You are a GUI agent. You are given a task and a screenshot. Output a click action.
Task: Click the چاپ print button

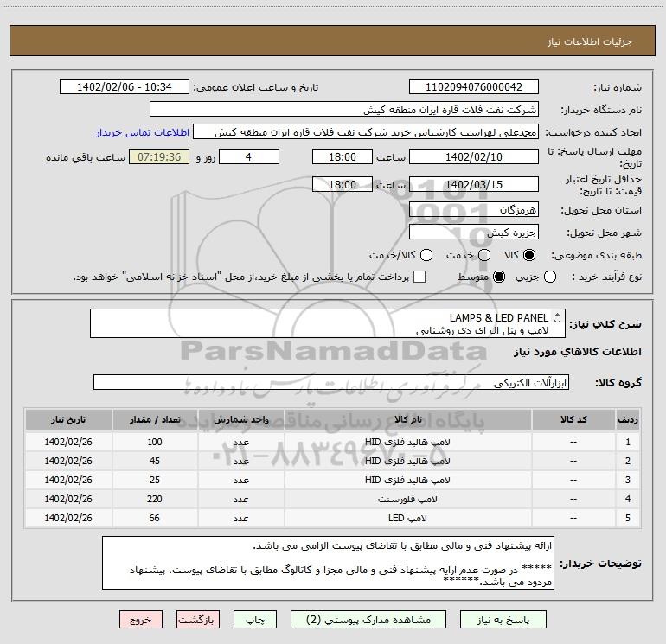(255, 620)
